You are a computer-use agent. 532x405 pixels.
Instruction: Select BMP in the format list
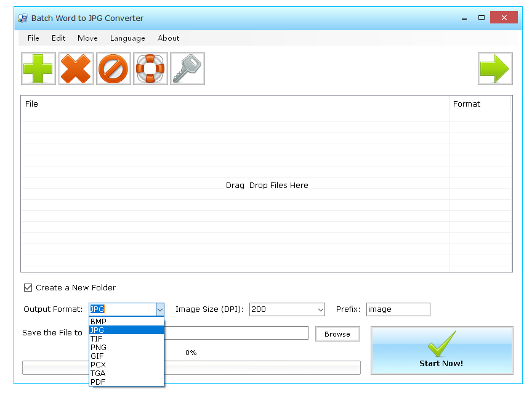(127, 321)
